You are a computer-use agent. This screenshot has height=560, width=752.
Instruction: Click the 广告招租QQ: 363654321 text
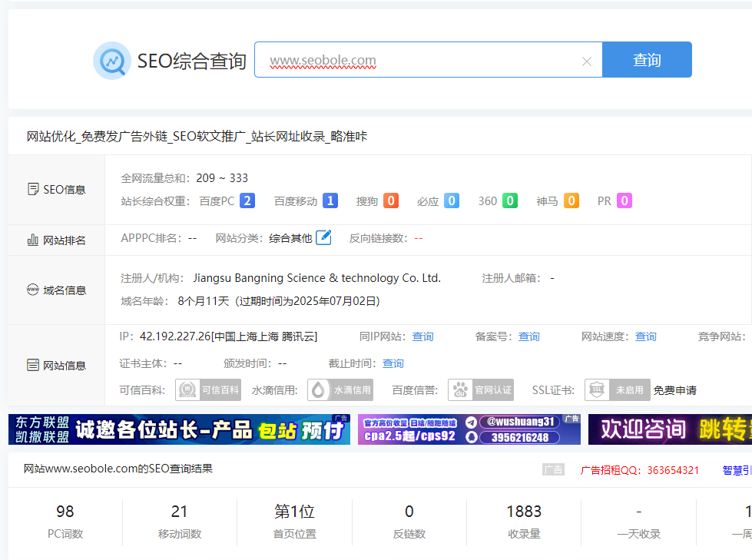point(639,470)
